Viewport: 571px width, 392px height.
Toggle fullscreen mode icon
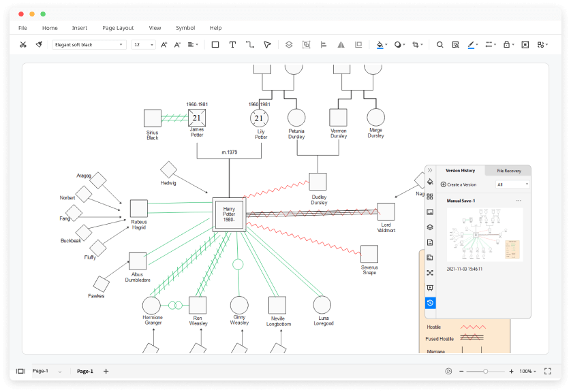pyautogui.click(x=548, y=371)
